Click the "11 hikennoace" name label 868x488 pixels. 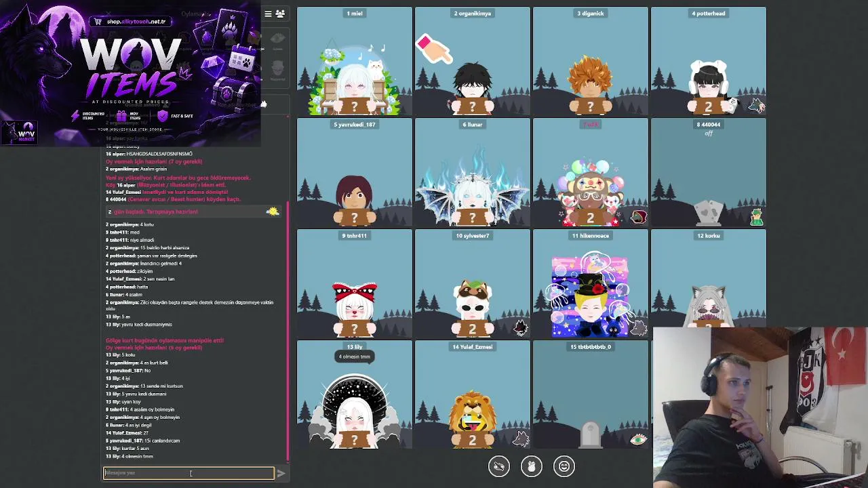[x=591, y=236]
